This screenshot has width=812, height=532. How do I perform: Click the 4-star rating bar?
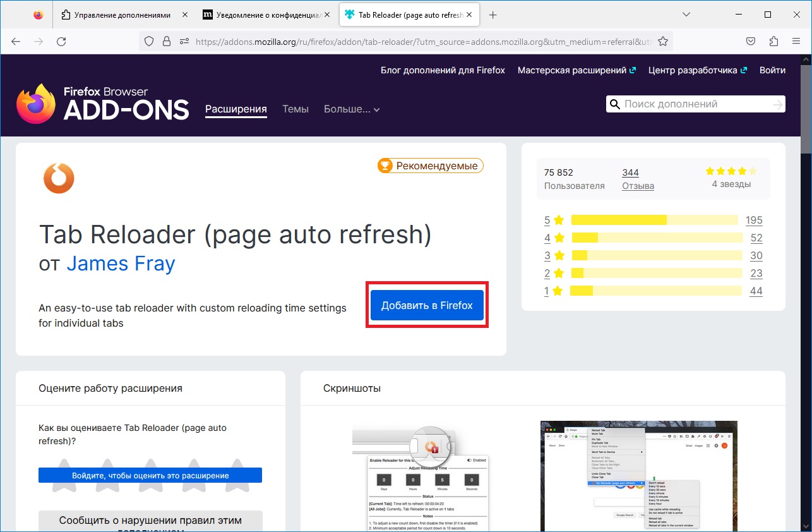point(657,238)
